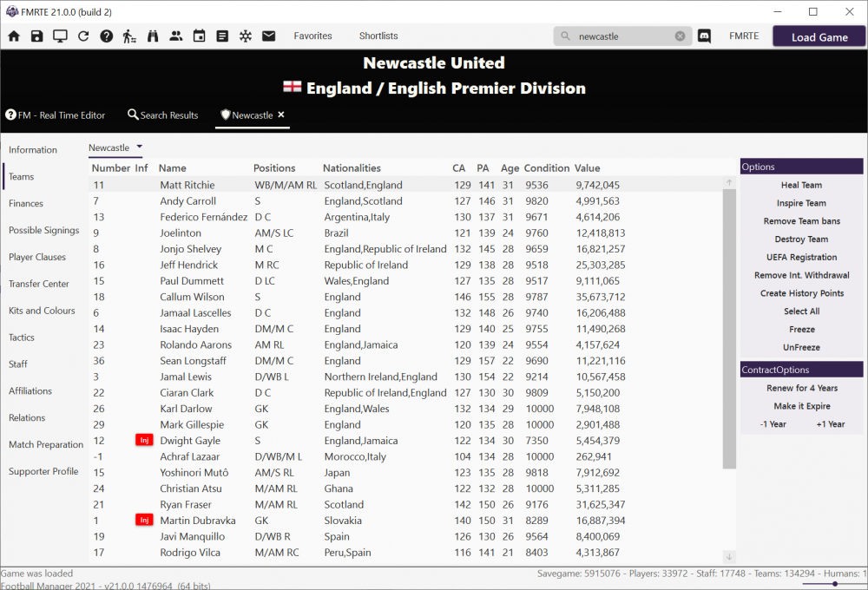Click UEFA Registration option

point(801,258)
